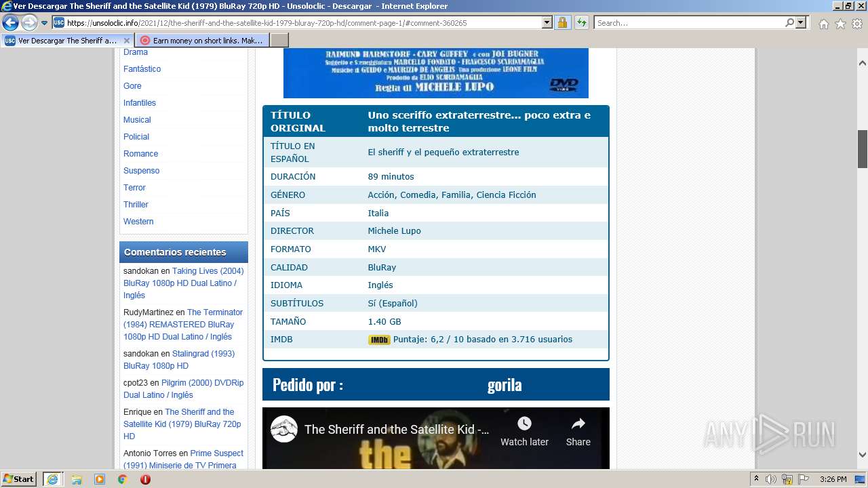Switch to the Earn money on short links tab
Image resolution: width=868 pixels, height=488 pixels.
[202, 41]
